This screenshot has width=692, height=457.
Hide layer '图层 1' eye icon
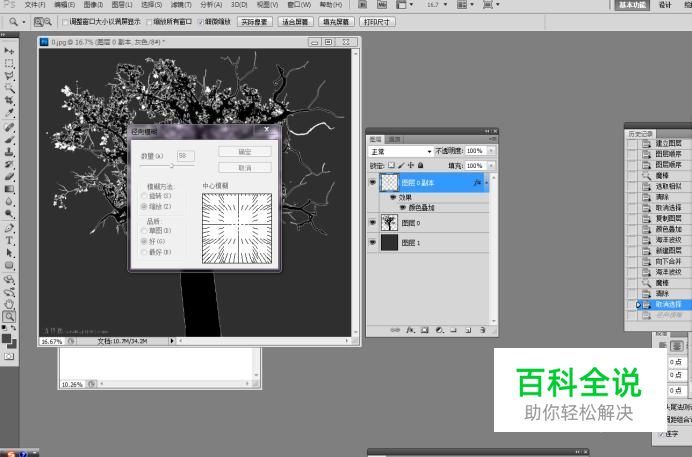pyautogui.click(x=372, y=243)
